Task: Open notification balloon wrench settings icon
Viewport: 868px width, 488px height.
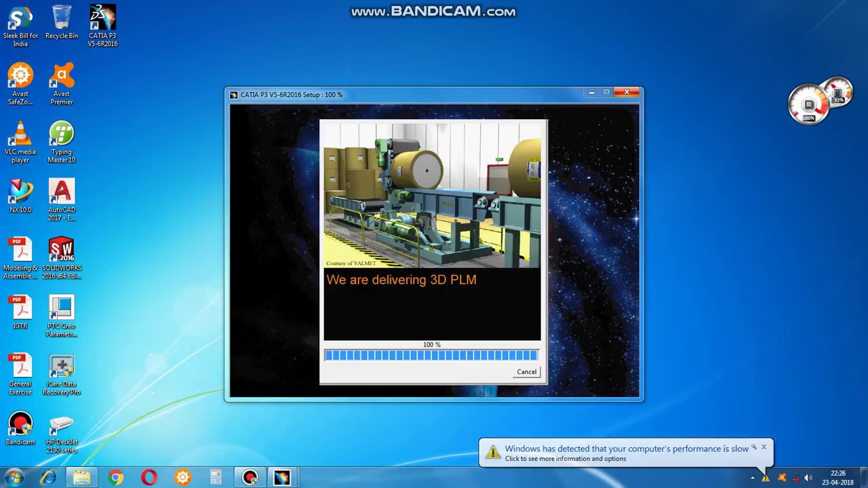Action: pyautogui.click(x=753, y=447)
